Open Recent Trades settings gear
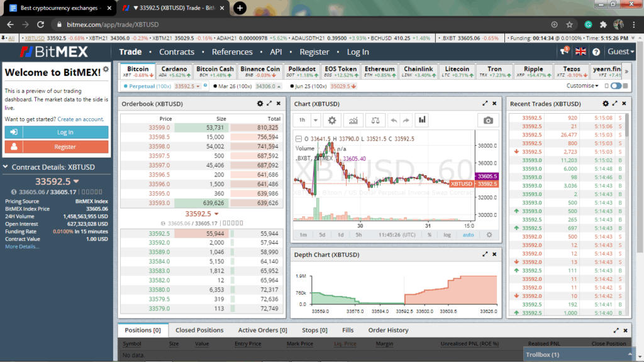This screenshot has height=362, width=644. tap(606, 104)
